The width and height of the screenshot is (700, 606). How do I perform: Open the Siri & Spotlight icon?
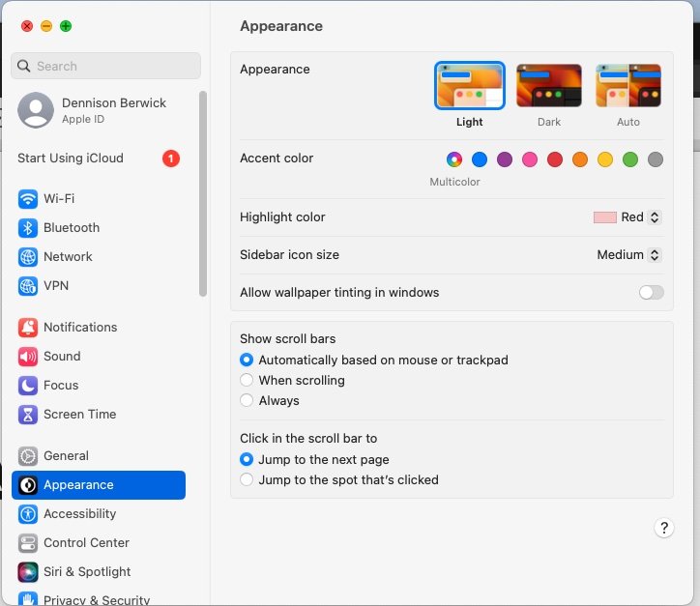(28, 571)
